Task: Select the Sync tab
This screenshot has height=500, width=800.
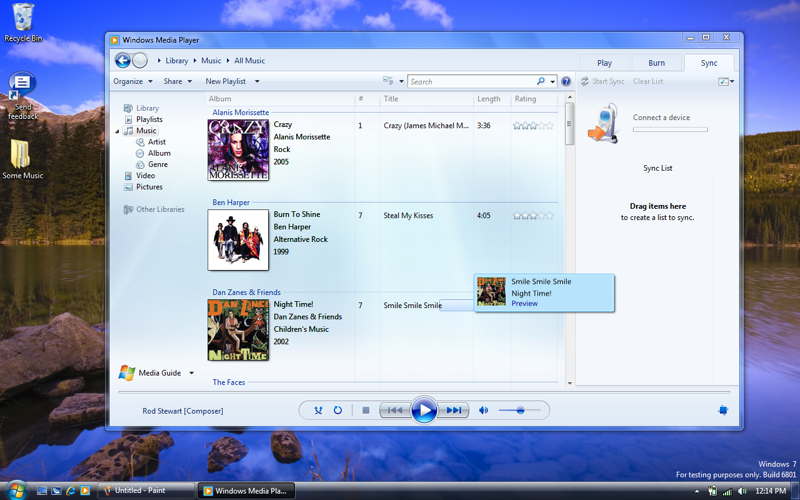Action: (x=709, y=63)
